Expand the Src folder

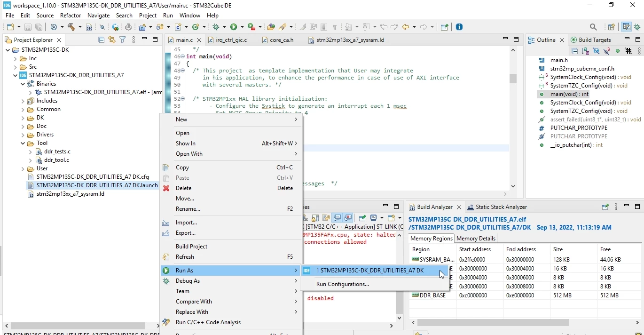pos(16,67)
